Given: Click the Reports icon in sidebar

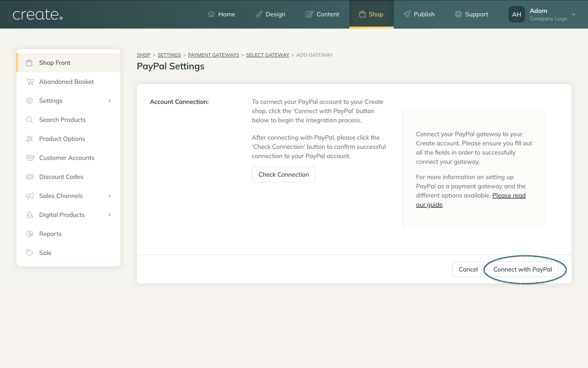Looking at the screenshot, I should [x=30, y=234].
